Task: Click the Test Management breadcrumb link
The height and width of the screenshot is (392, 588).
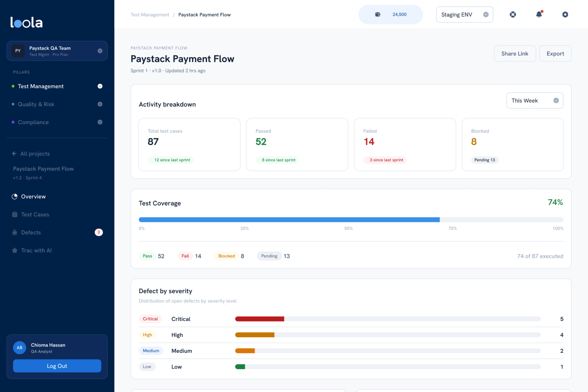Action: [x=150, y=15]
